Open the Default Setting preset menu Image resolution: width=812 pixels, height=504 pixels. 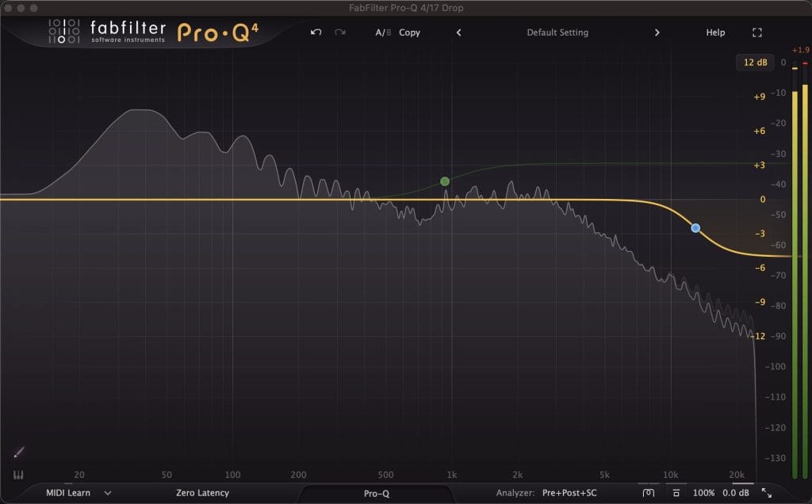click(x=557, y=32)
